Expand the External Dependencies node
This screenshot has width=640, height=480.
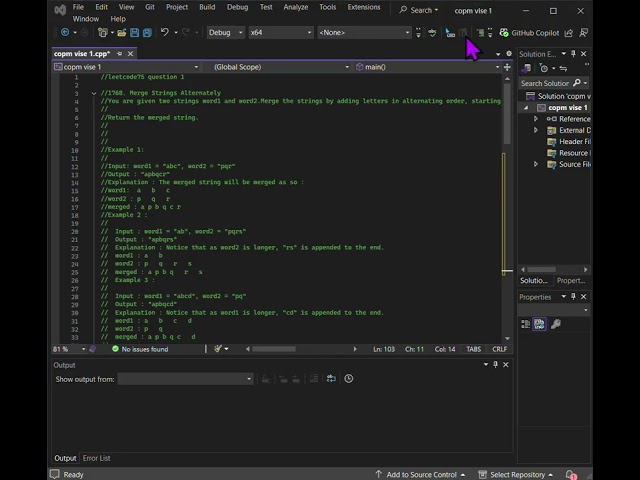(536, 130)
